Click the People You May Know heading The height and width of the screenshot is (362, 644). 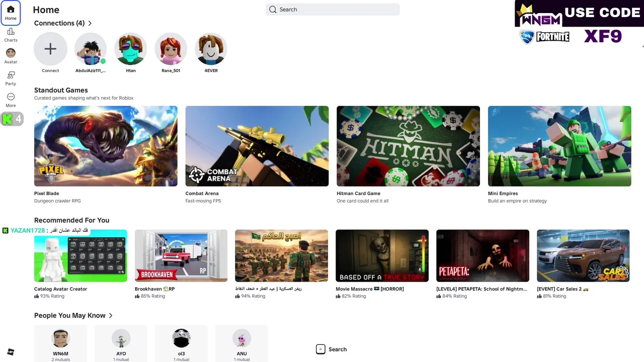coord(70,316)
